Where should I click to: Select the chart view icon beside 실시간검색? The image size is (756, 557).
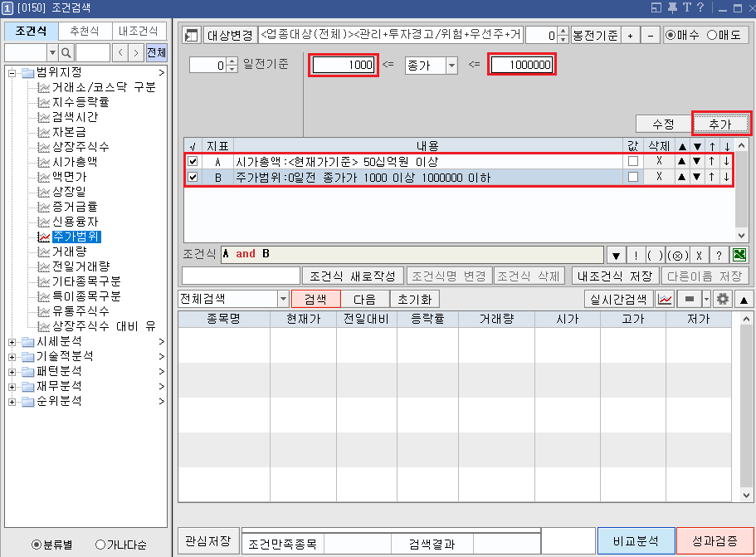(x=666, y=300)
